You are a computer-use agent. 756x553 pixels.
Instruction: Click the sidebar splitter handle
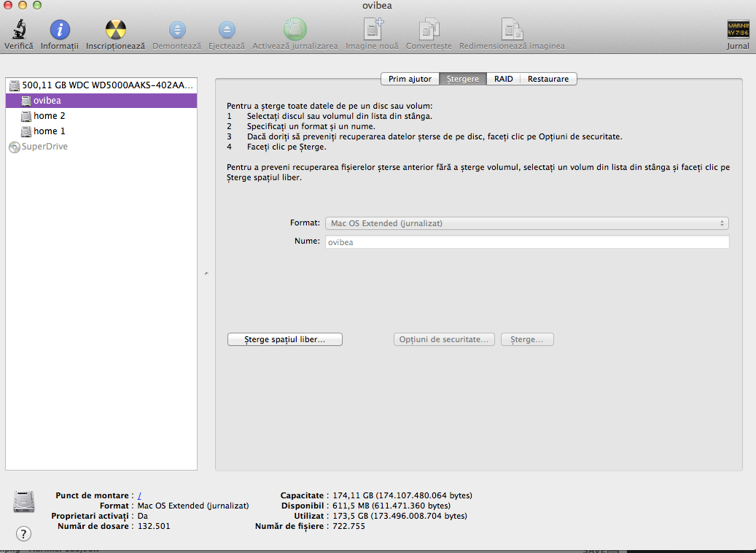206,274
